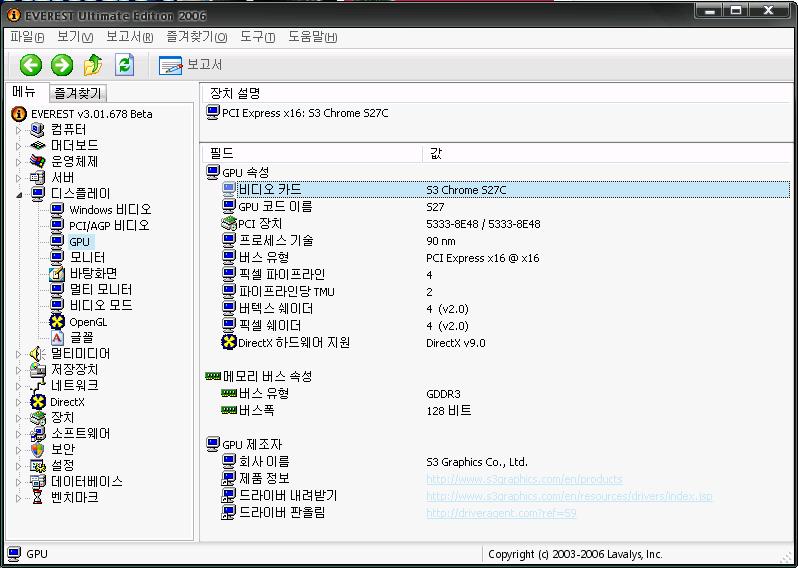Expand the 저장장치 tree node
798x568 pixels.
(18, 370)
